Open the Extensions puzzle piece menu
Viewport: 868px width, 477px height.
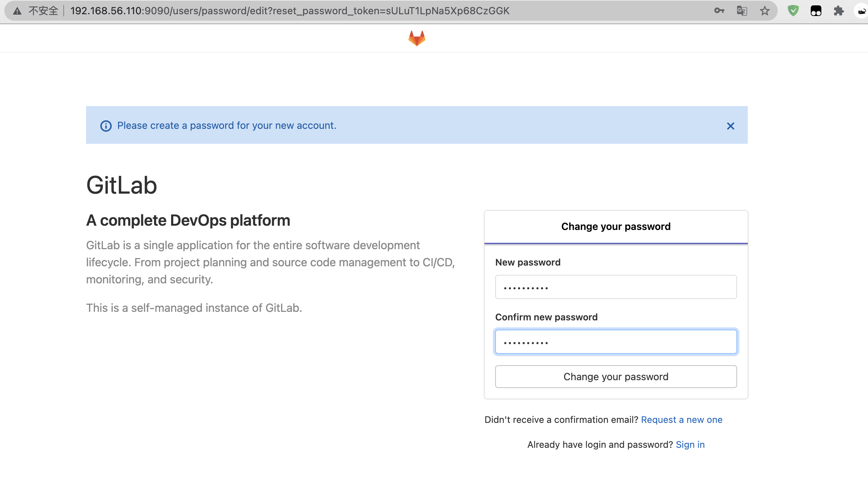pos(838,11)
